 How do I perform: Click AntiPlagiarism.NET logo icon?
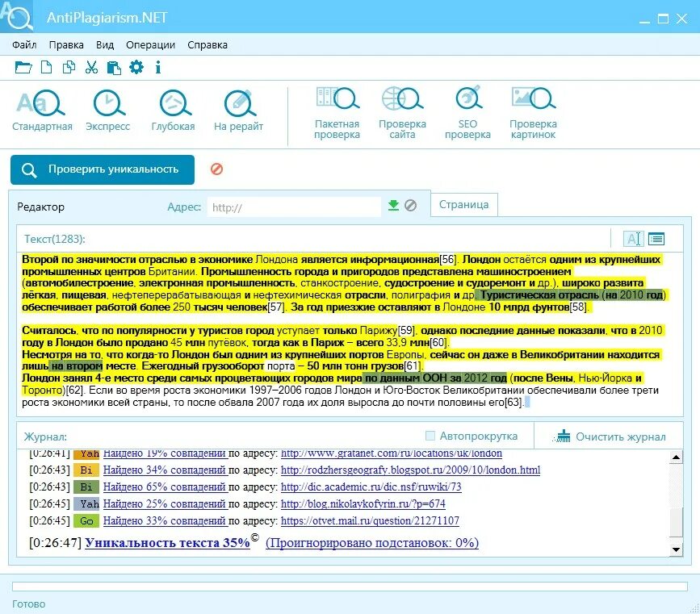16,16
